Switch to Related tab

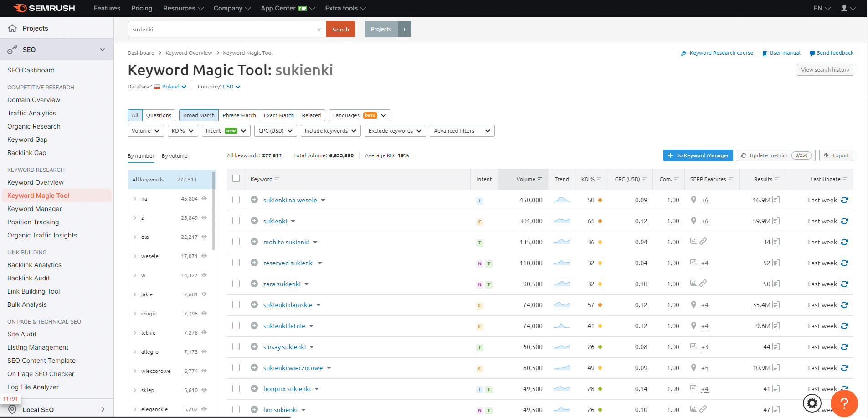point(311,115)
